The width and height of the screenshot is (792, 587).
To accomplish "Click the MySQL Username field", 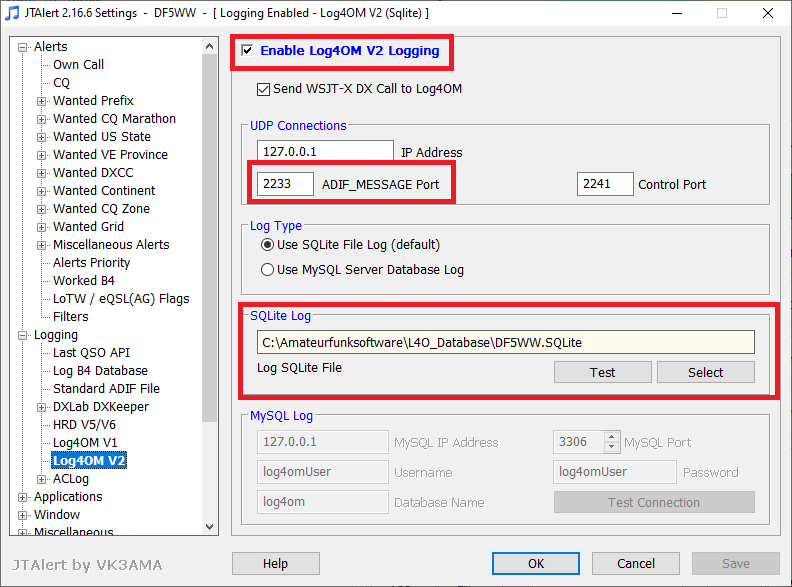I will [x=323, y=472].
